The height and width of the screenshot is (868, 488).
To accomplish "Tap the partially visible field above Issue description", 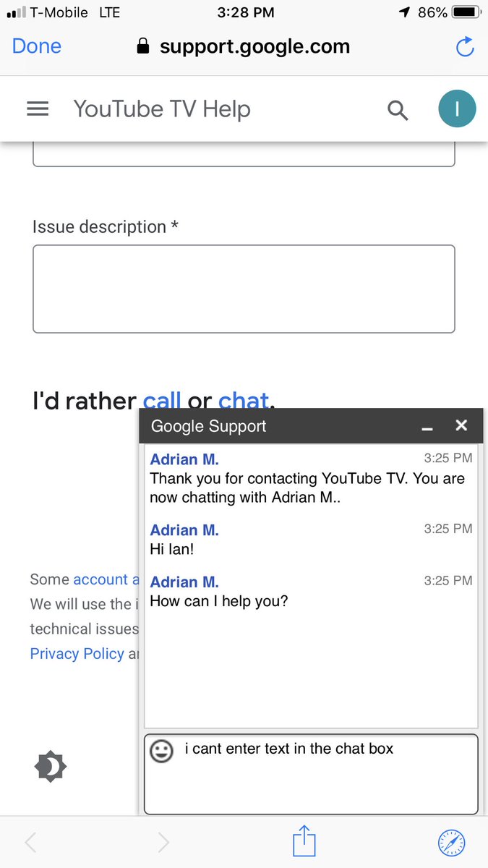I will [244, 154].
